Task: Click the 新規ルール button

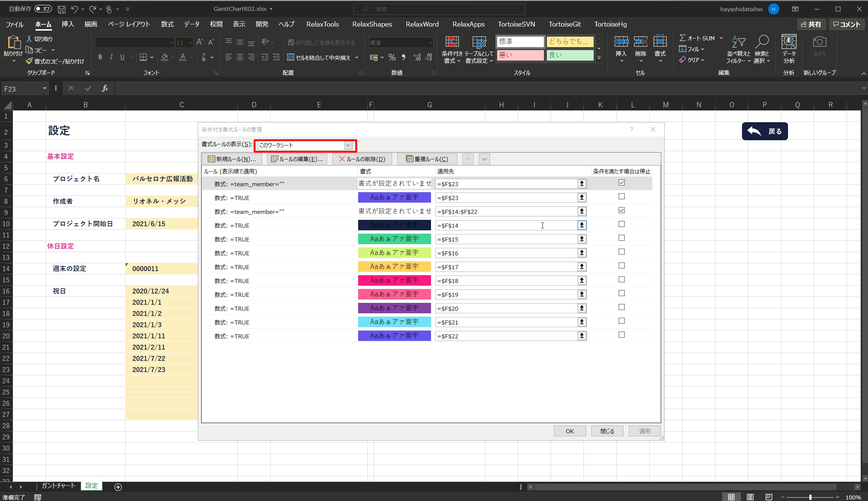Action: click(232, 159)
